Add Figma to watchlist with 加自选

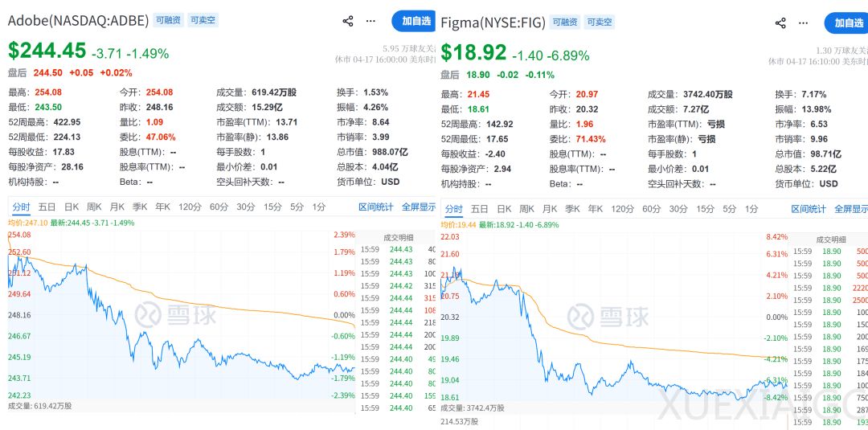click(x=847, y=23)
